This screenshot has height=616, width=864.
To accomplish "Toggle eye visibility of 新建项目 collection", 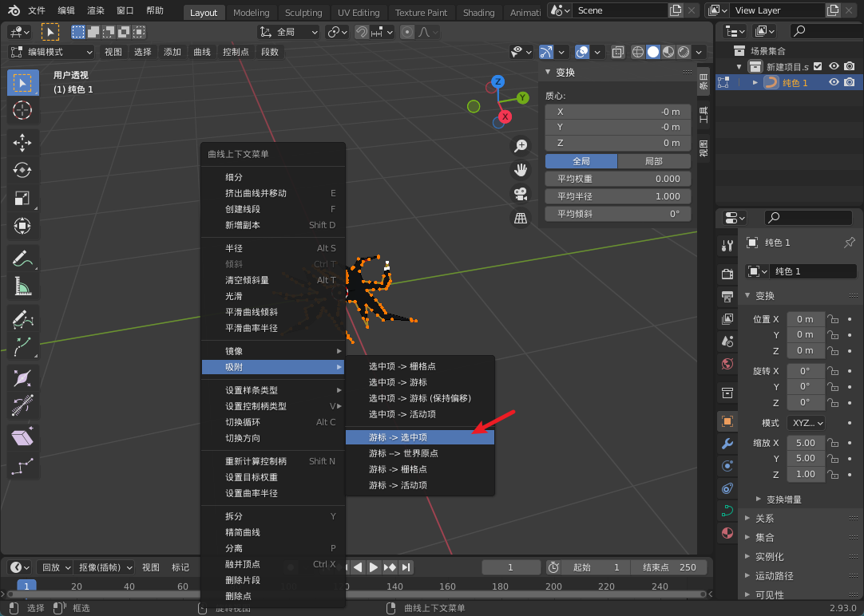I will pyautogui.click(x=834, y=66).
